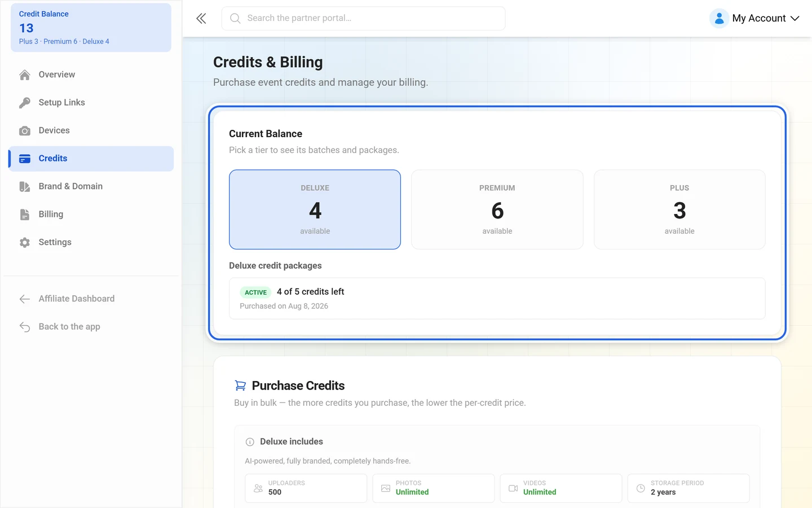Click the ACTIVE status badge

pos(256,292)
